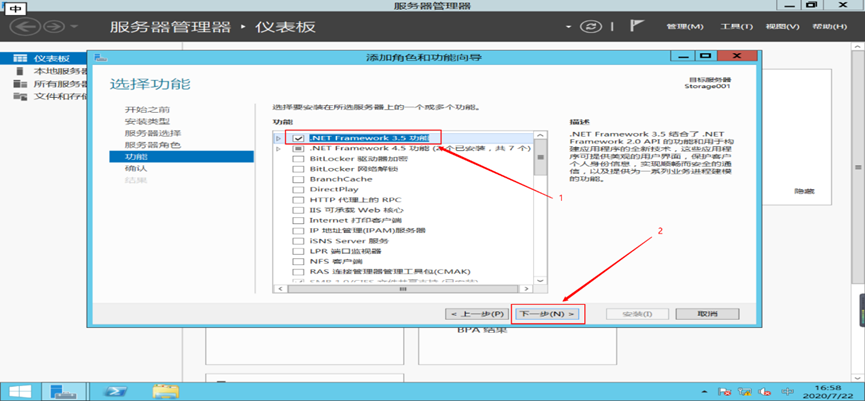Click network tray icon
865x401 pixels.
(x=744, y=392)
